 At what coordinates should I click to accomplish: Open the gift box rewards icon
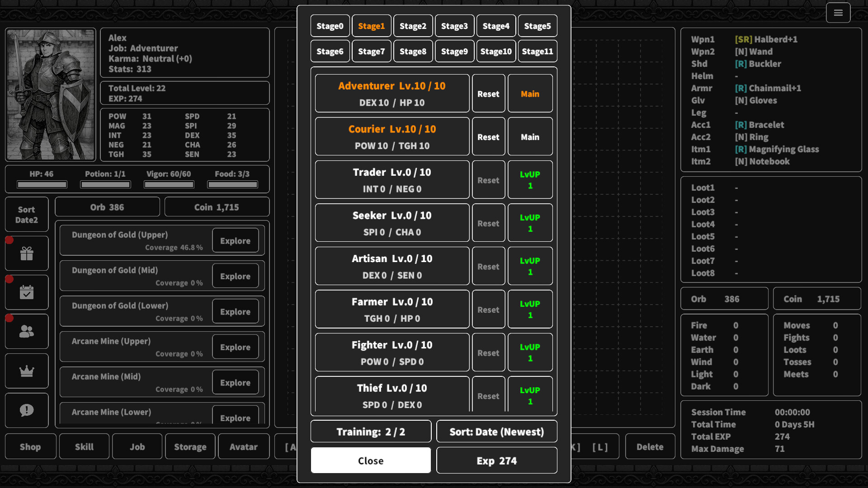[27, 253]
